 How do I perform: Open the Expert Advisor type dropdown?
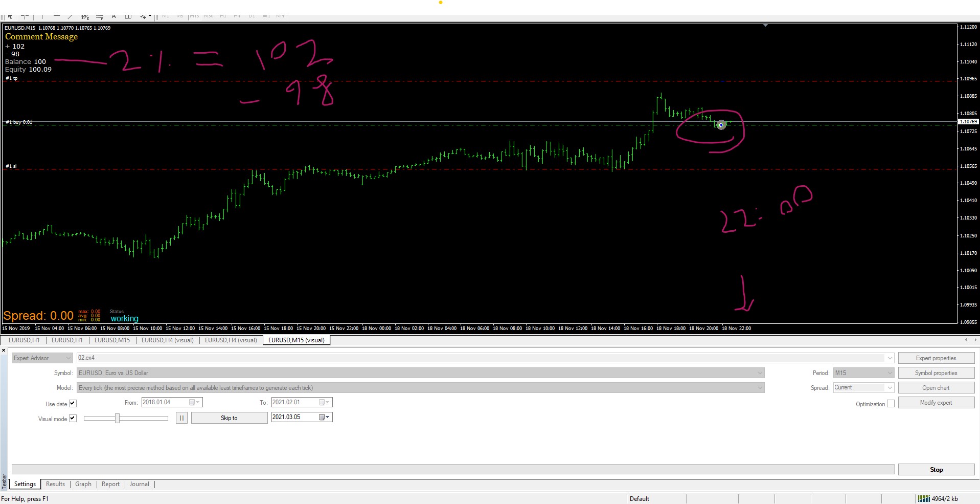[x=42, y=358]
